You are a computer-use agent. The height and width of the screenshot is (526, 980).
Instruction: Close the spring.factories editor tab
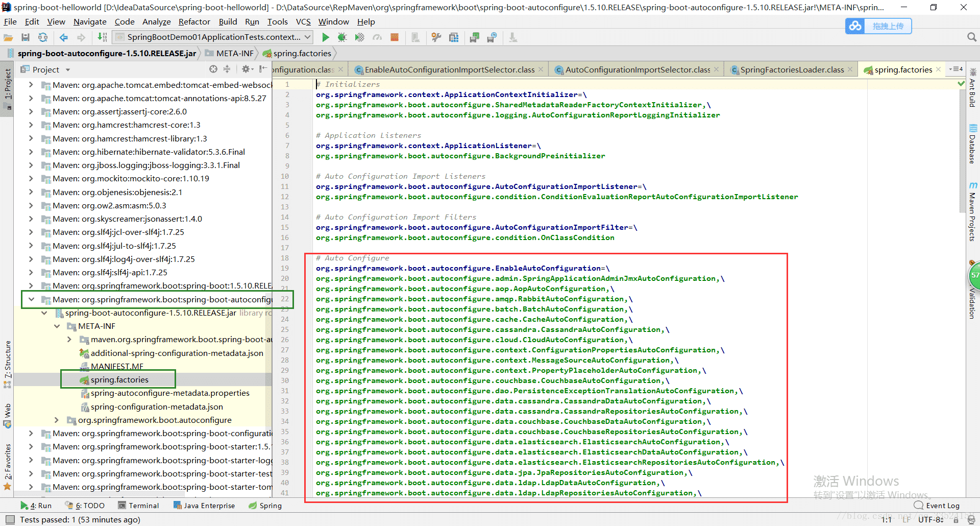tap(939, 69)
